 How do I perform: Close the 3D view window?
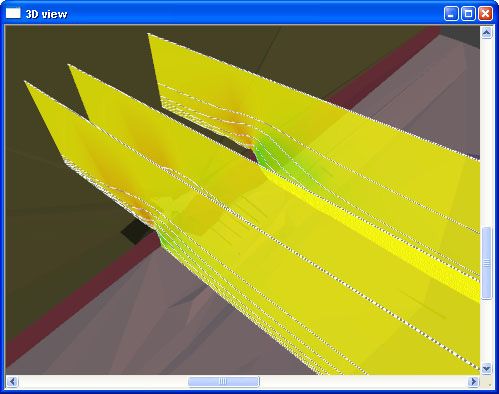486,14
